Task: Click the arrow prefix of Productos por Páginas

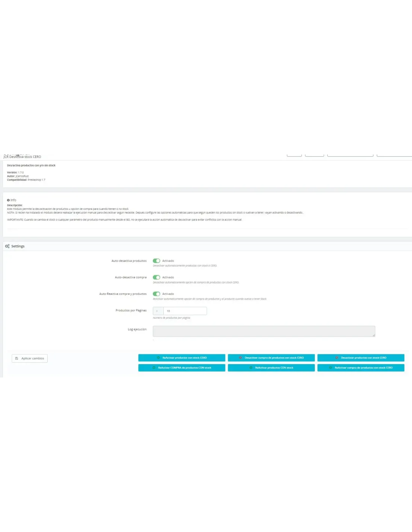Action: coord(158,311)
